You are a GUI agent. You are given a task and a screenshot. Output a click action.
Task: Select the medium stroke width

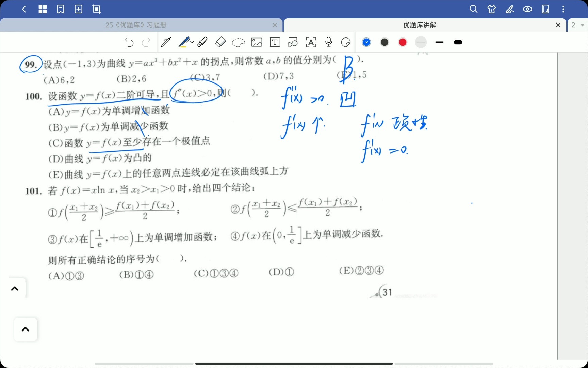click(439, 42)
